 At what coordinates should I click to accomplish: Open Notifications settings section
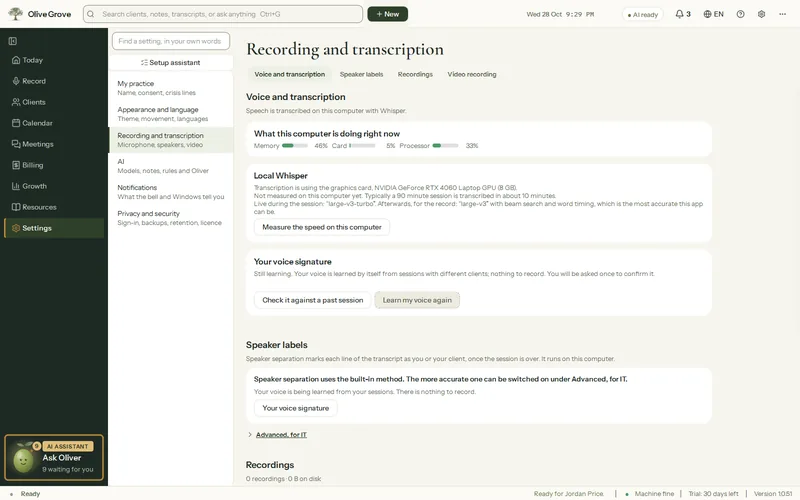(x=171, y=192)
